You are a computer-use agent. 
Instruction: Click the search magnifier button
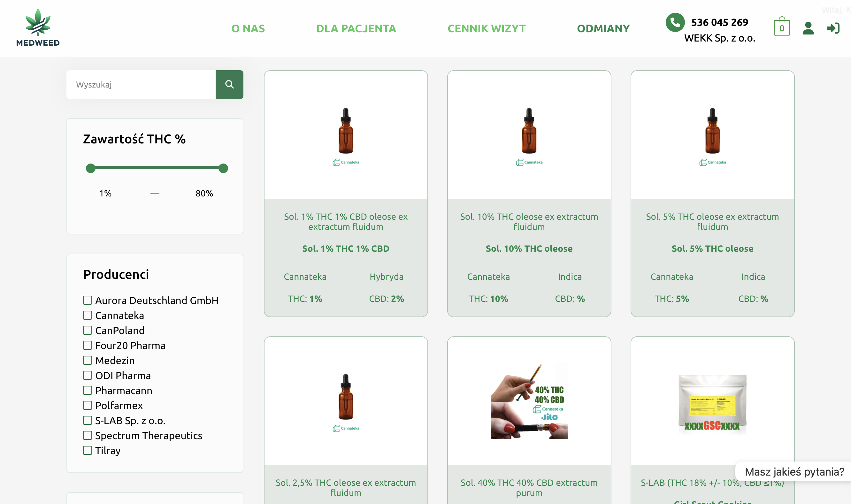click(x=230, y=85)
